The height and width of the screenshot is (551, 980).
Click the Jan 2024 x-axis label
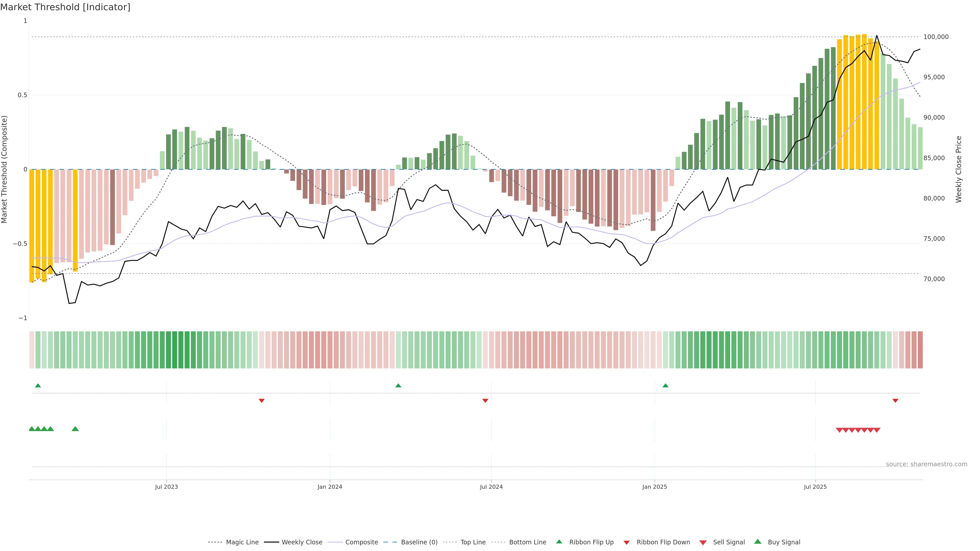point(330,487)
